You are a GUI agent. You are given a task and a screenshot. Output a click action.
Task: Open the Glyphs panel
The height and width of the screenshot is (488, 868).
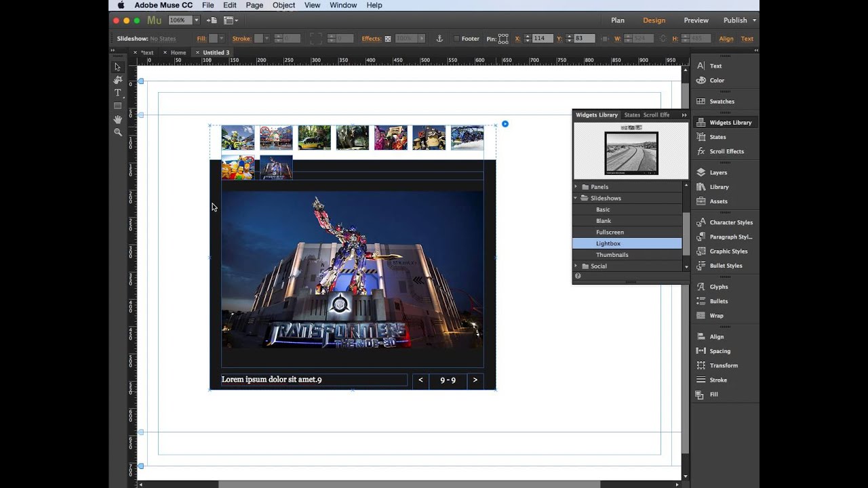711,287
